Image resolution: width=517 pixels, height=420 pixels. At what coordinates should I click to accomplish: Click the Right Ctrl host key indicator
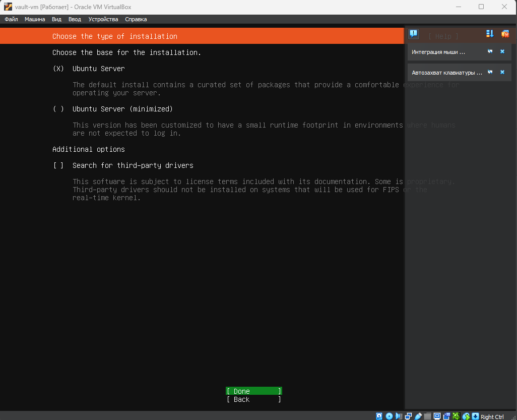[x=492, y=416]
